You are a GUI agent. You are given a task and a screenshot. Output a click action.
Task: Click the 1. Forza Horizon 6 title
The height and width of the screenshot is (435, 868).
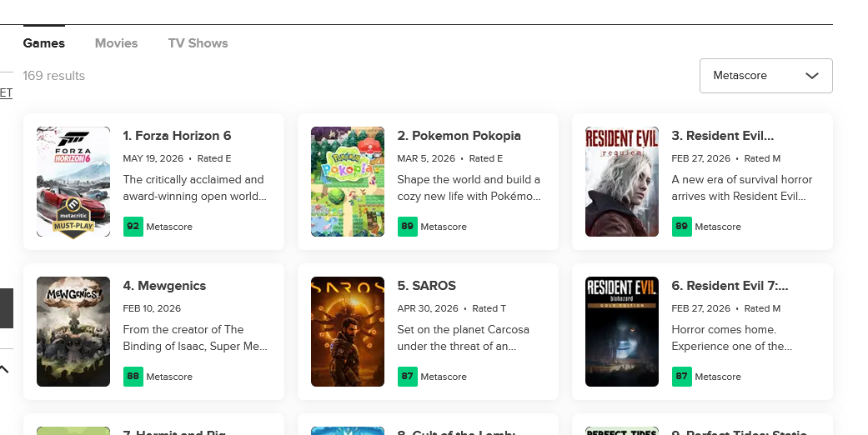click(x=177, y=136)
